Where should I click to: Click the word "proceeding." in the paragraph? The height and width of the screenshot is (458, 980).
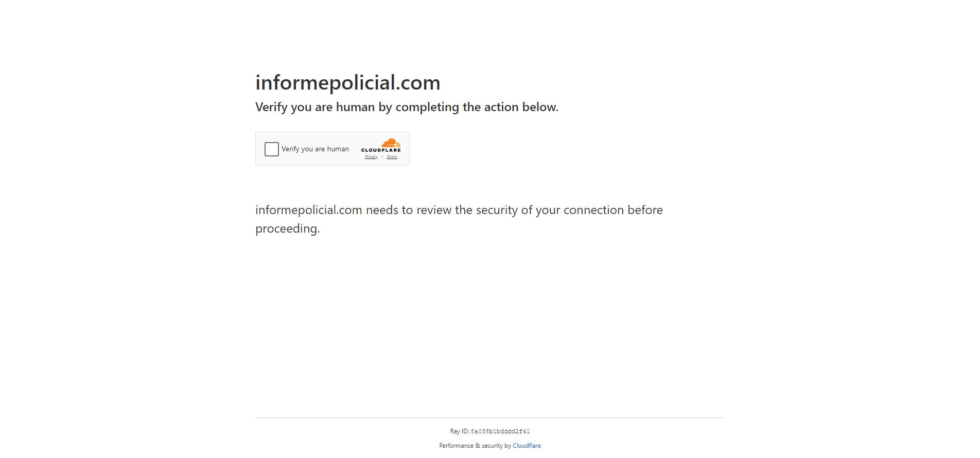(x=287, y=228)
